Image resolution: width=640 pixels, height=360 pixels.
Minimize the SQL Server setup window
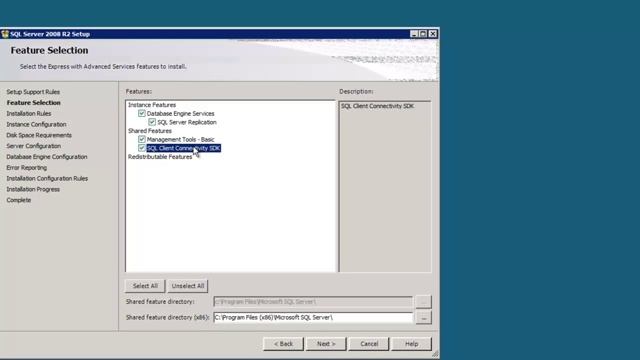[x=414, y=34]
